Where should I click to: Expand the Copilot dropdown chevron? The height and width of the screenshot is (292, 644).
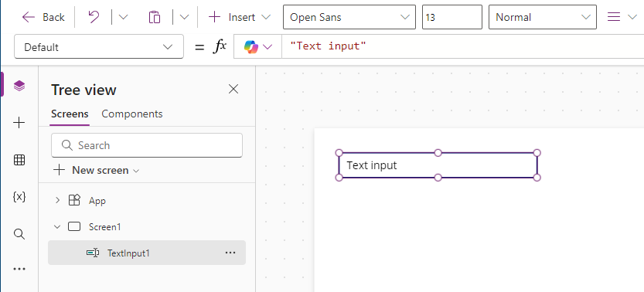(x=267, y=47)
